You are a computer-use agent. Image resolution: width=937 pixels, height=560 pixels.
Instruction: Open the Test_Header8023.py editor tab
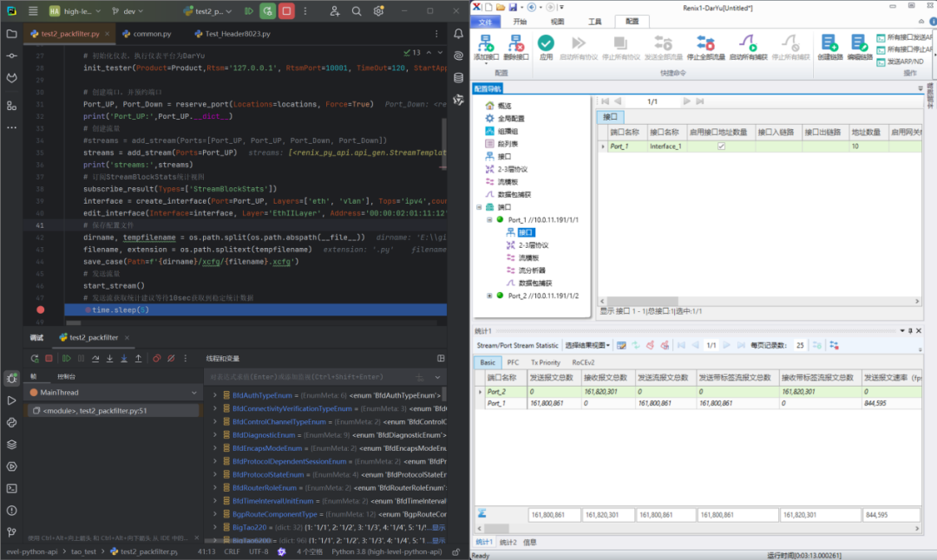[238, 34]
